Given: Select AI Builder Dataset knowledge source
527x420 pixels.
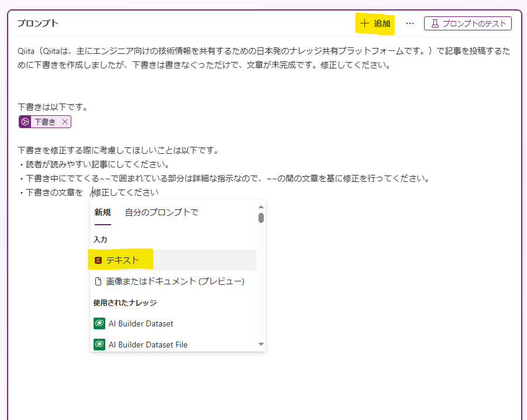Looking at the screenshot, I should click(174, 323).
